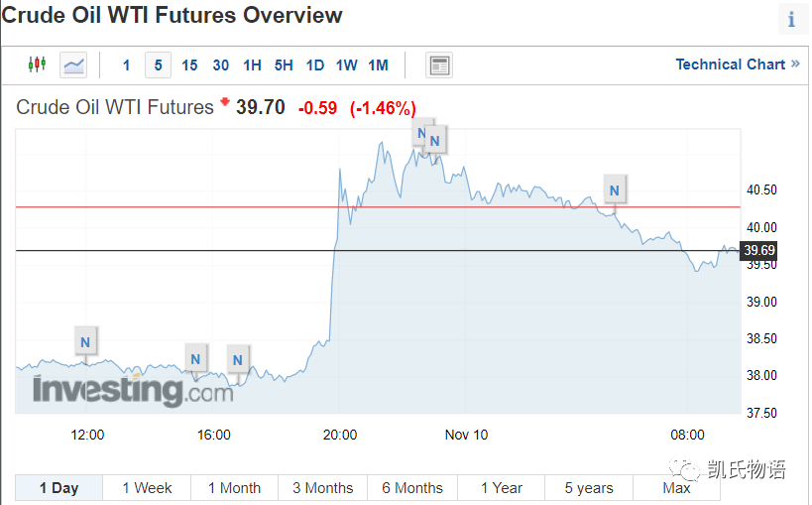812x505 pixels.
Task: Open the news marker near 16:00
Action: 196,358
